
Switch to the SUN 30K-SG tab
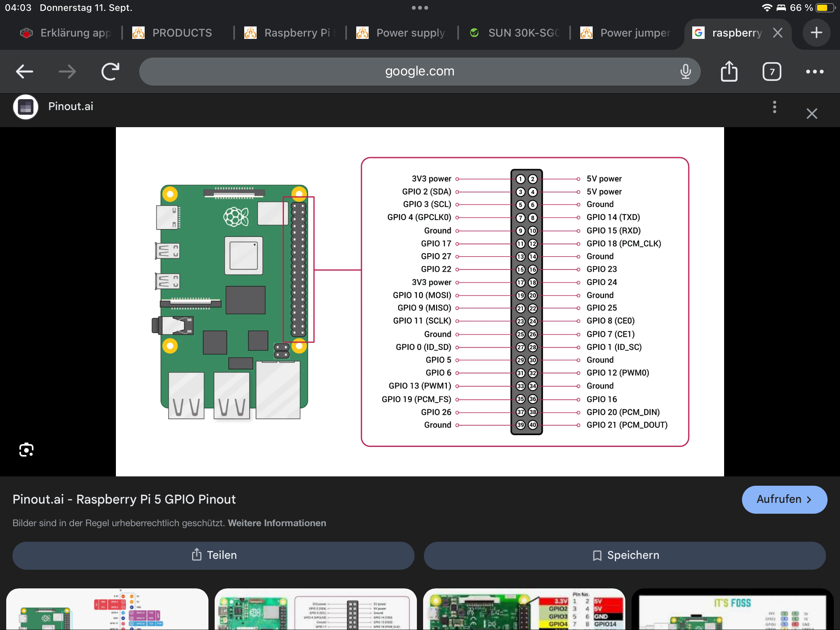pos(515,33)
